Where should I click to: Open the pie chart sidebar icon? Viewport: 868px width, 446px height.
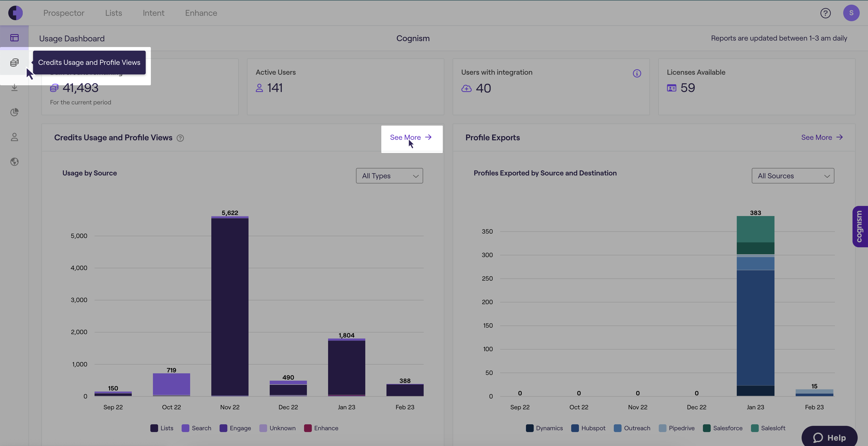14,112
